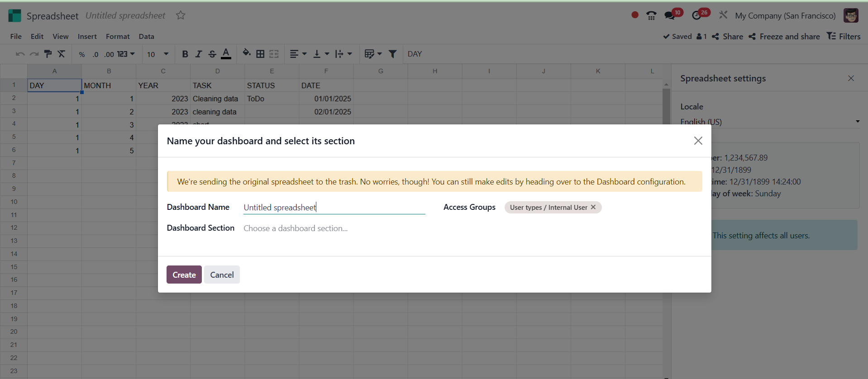This screenshot has height=379, width=868.
Task: Open the Dashboard Section dropdown
Action: point(334,228)
